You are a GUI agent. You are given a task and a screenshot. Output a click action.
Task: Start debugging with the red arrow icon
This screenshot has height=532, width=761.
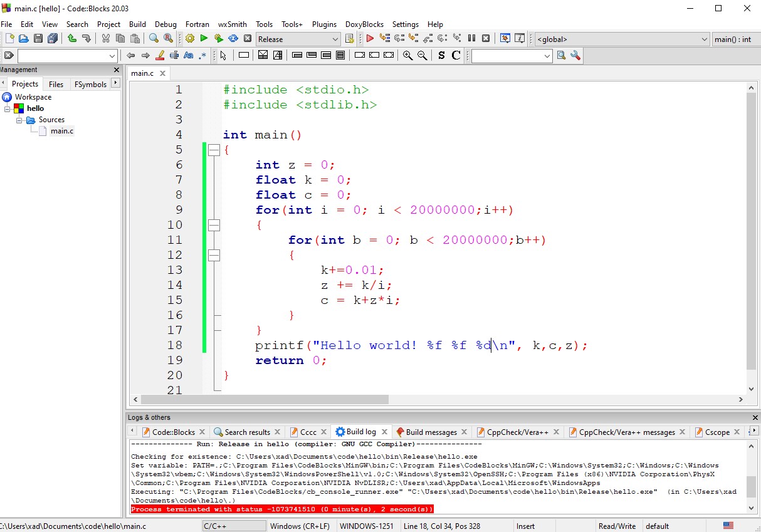[x=370, y=39]
